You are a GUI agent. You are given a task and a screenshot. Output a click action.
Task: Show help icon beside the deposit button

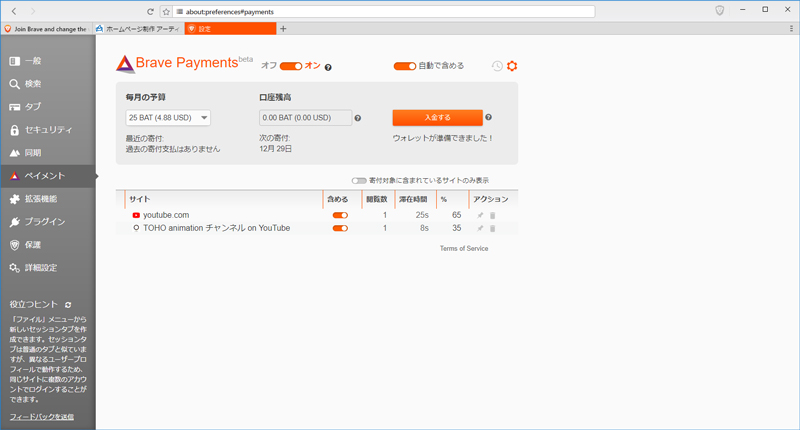[x=488, y=117]
